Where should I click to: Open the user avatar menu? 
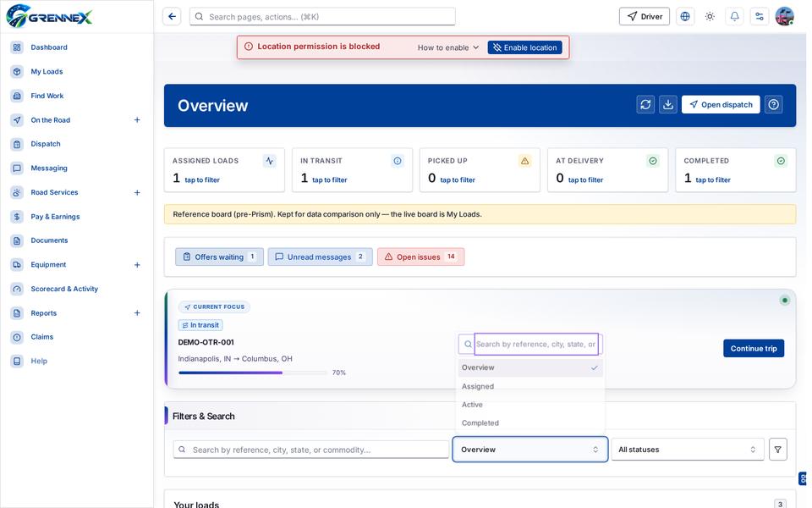pyautogui.click(x=785, y=17)
